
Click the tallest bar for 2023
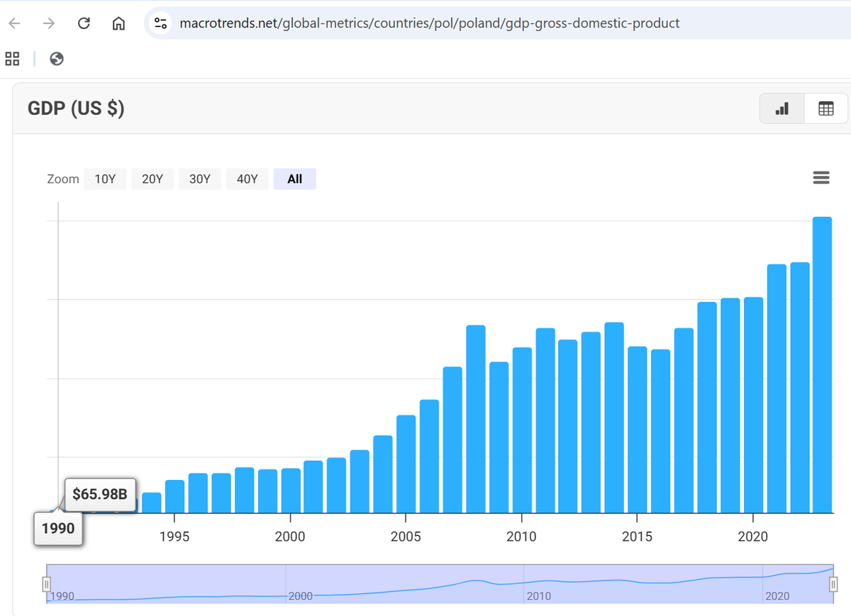(822, 364)
